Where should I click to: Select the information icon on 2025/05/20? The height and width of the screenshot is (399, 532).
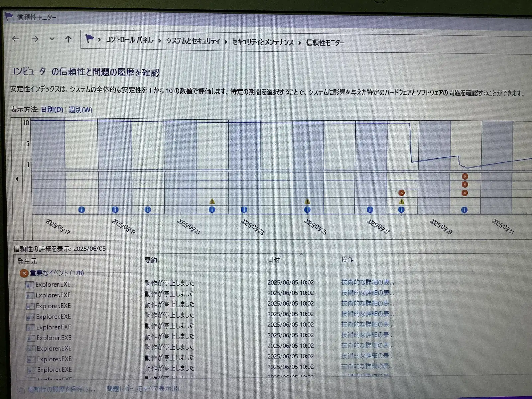[148, 210]
